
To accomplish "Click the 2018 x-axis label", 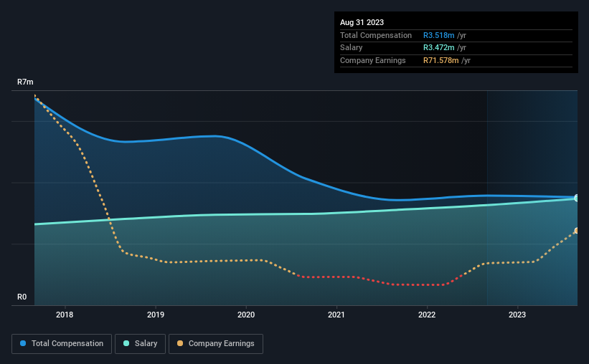I will [x=65, y=315].
